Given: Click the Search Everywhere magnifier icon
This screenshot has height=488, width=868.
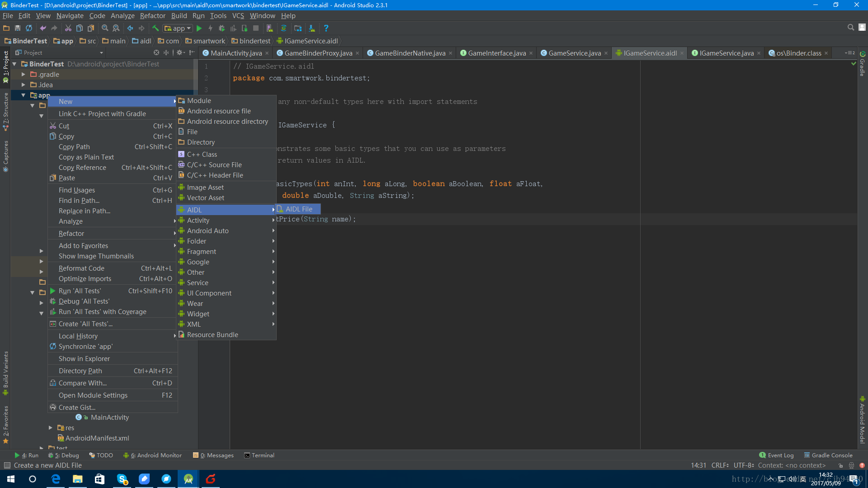Looking at the screenshot, I should [851, 28].
